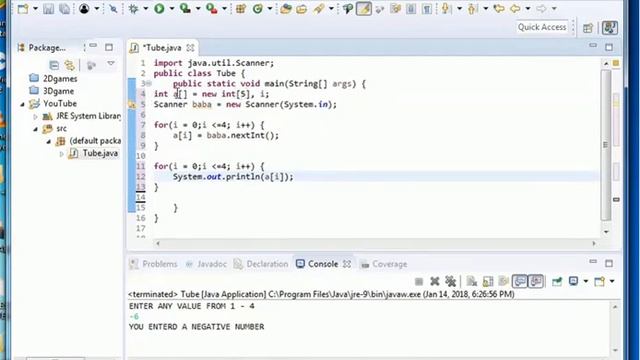
Task: Click the Next Annotation icon
Action: point(447,9)
